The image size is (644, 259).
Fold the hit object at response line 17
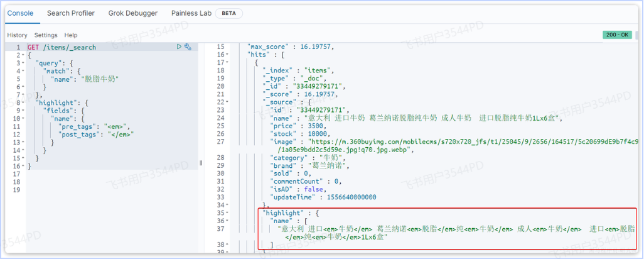(x=227, y=62)
